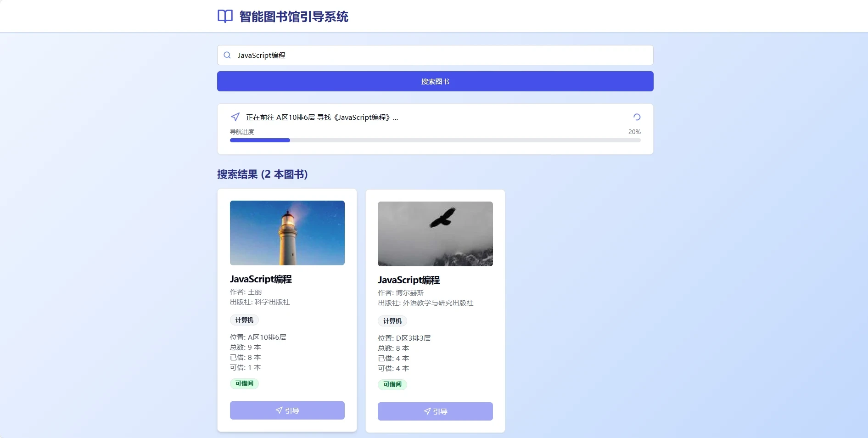Screen dimensions: 868x438
Task: Click the loading spinner icon
Action: tap(637, 117)
